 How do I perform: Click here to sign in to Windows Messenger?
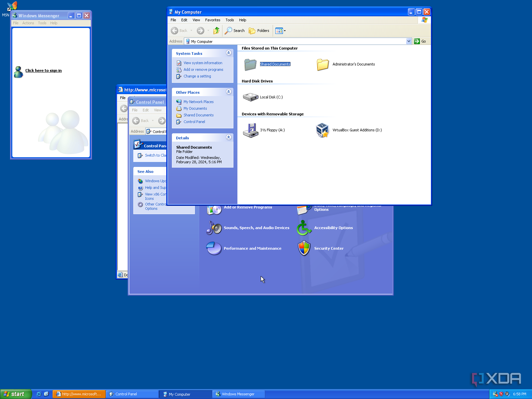tap(43, 70)
